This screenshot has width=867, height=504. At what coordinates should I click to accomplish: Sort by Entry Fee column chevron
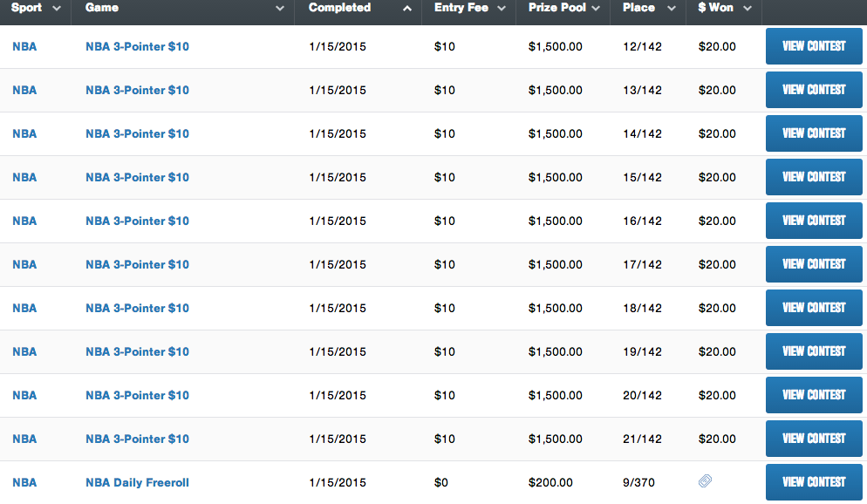click(502, 9)
